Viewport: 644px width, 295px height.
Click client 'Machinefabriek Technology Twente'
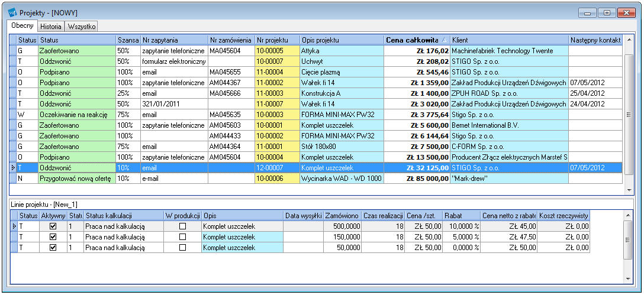click(509, 50)
